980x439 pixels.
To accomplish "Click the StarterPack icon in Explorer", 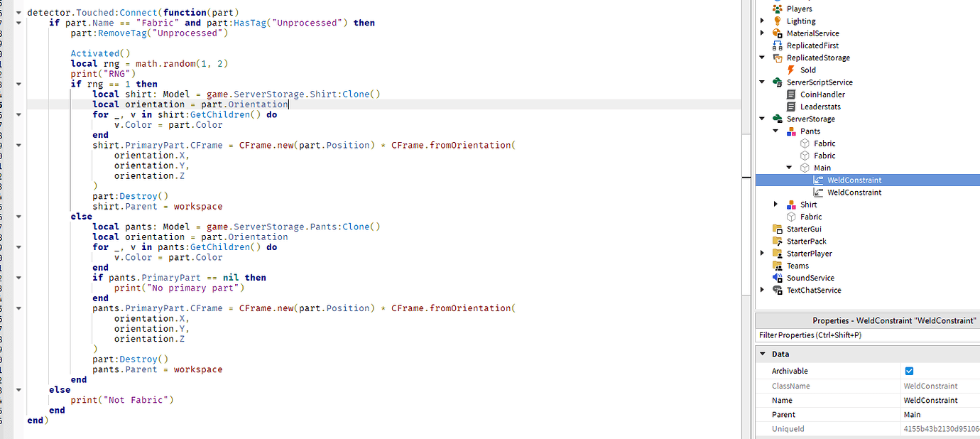I will pos(779,241).
